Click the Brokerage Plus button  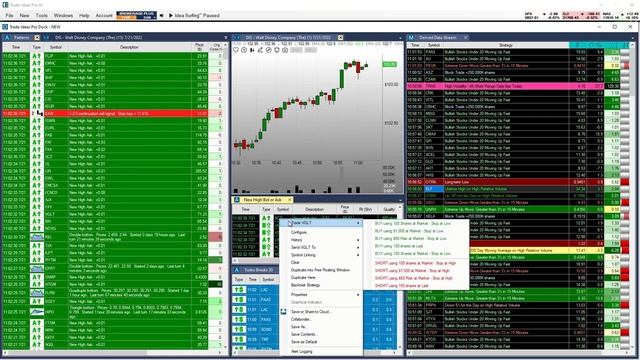[x=136, y=16]
